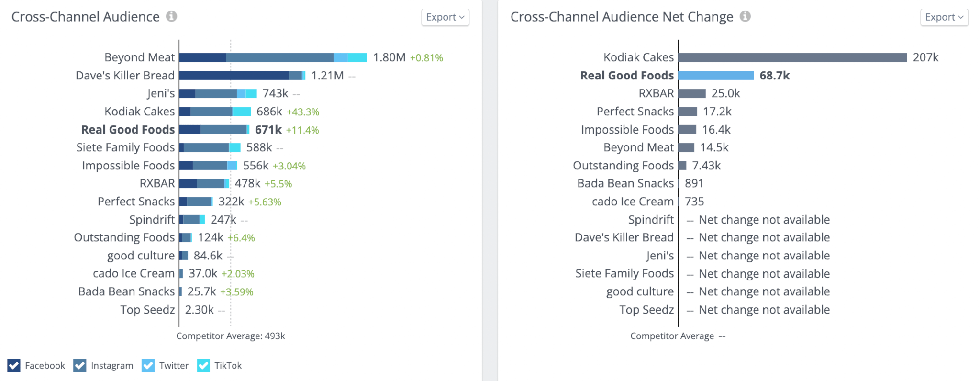Open the Export dropdown on Cross-Channel Audience
Image resolution: width=980 pixels, height=381 pixels.
[444, 17]
